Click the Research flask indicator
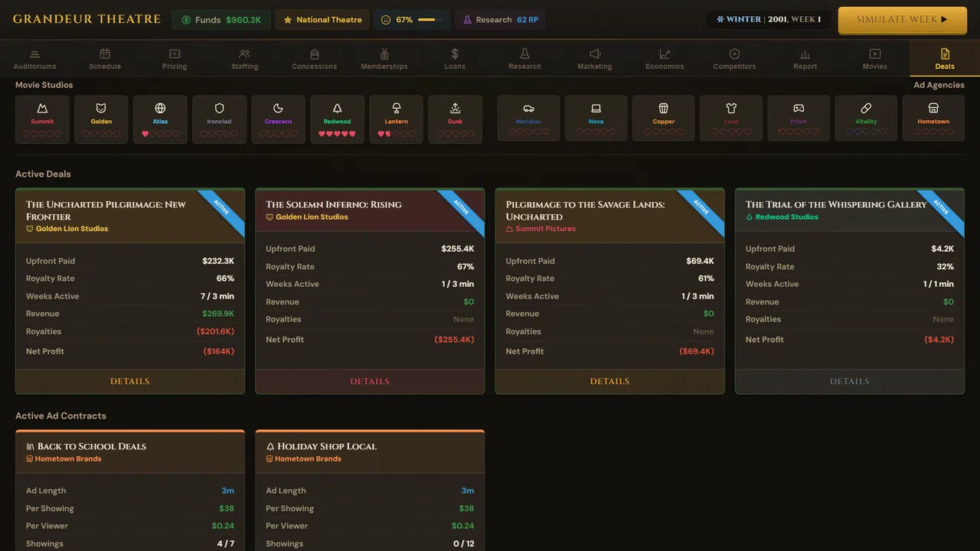Screen dimensions: 980x551 500,20
